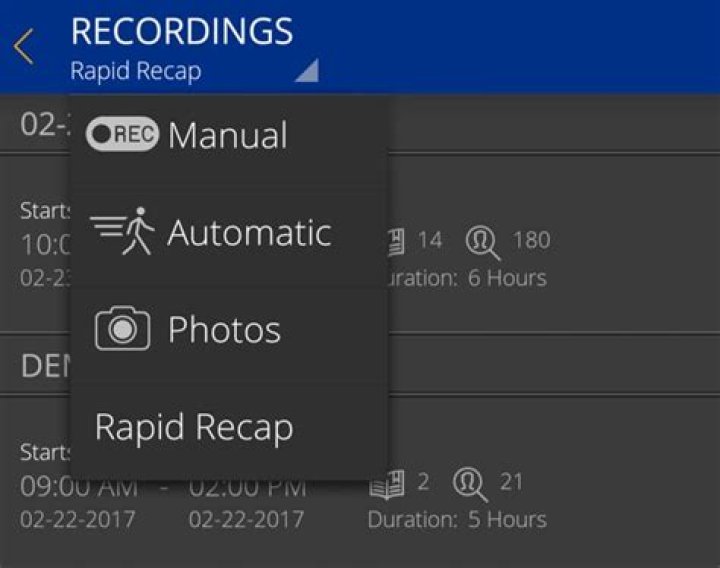Click the 09:00 AM start time
Viewport: 720px width, 568px height.
79,487
